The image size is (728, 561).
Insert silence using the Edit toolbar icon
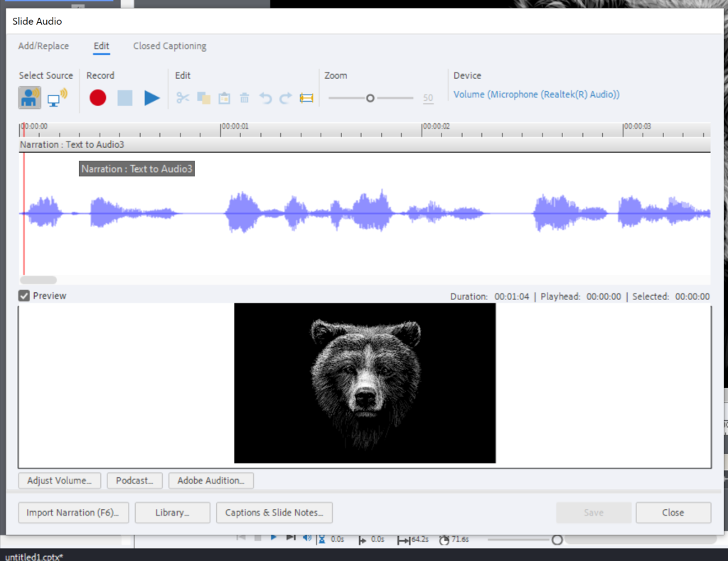coord(306,98)
